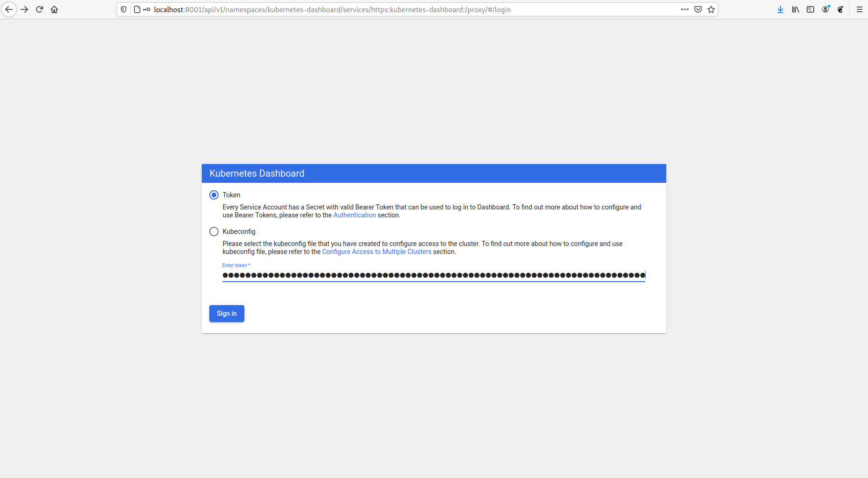
Task: Show downloads progress arrow
Action: coord(780,9)
